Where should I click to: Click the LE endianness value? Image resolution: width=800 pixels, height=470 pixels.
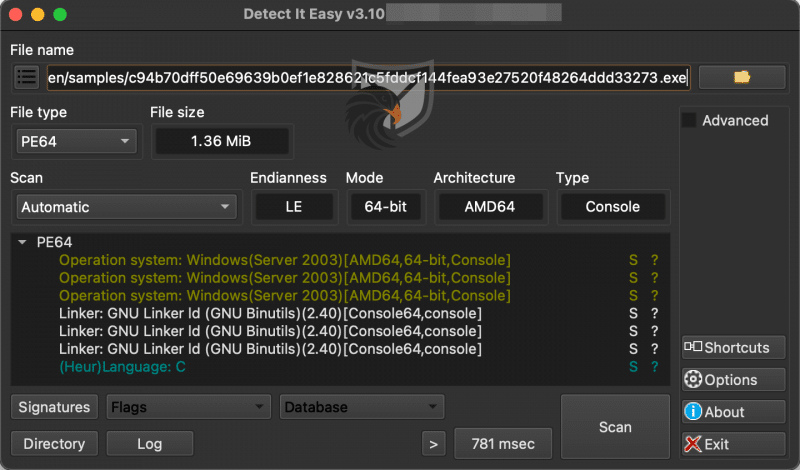coord(294,207)
